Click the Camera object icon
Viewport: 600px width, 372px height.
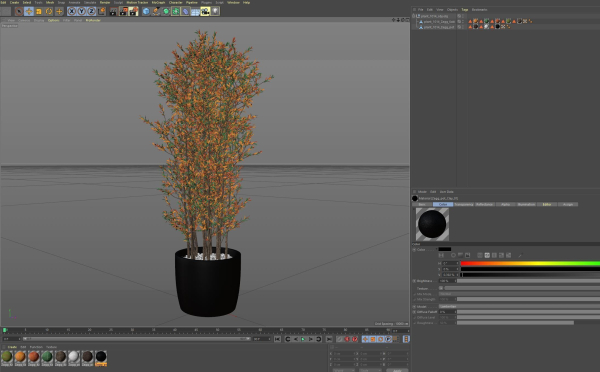tap(205, 11)
